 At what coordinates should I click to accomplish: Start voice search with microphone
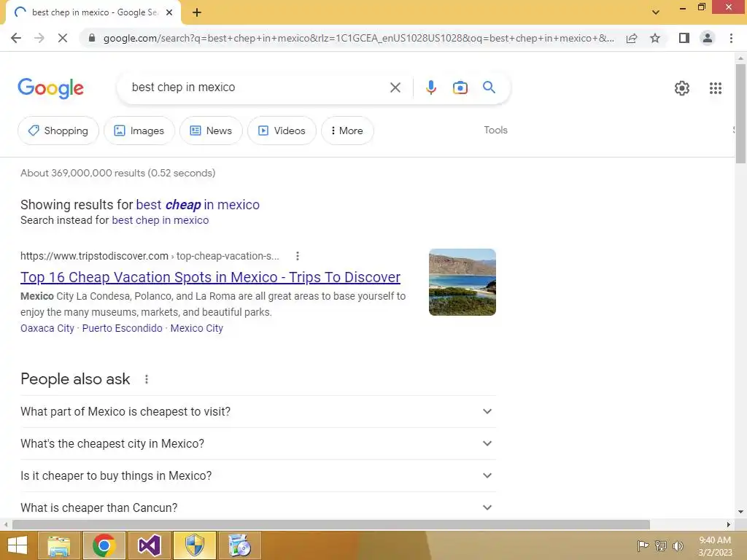tap(430, 87)
